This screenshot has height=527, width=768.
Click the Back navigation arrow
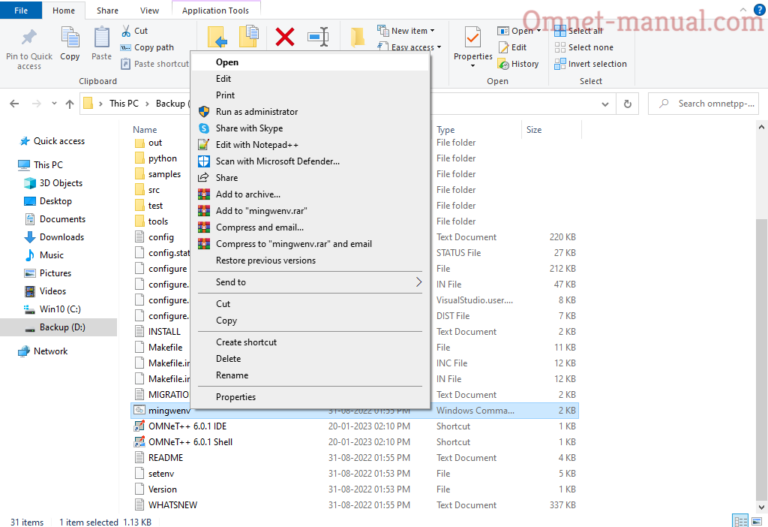15,104
